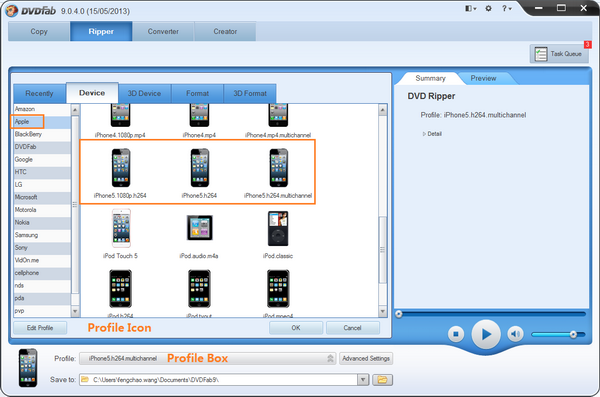
Task: Open Advanced Settings
Action: [x=366, y=358]
